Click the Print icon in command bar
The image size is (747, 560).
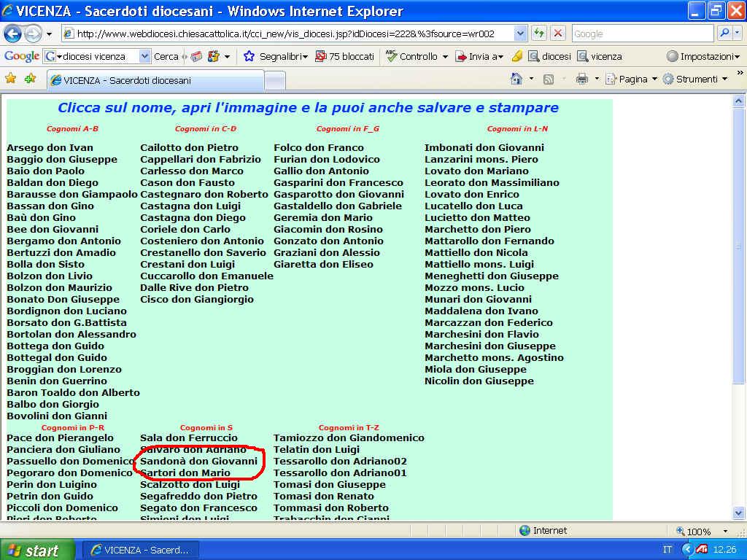point(581,79)
